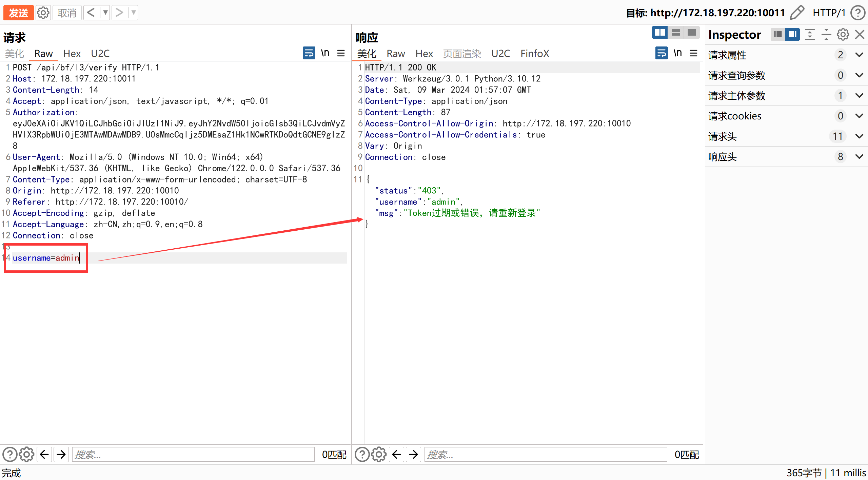Switch to Hex tab in request panel

[72, 54]
